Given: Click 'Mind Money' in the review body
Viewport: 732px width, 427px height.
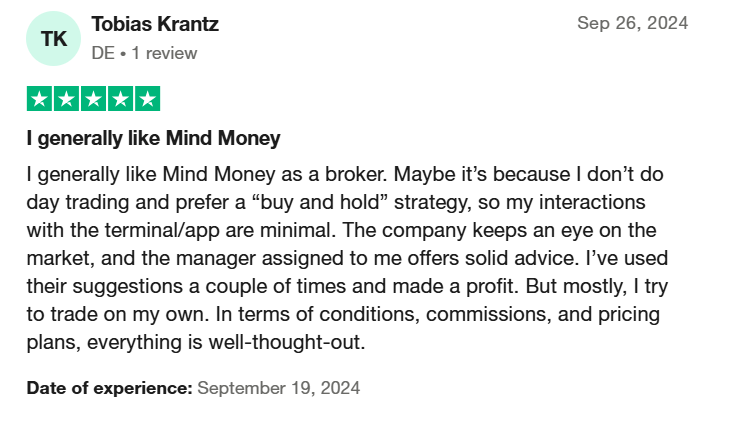Looking at the screenshot, I should point(219,174).
